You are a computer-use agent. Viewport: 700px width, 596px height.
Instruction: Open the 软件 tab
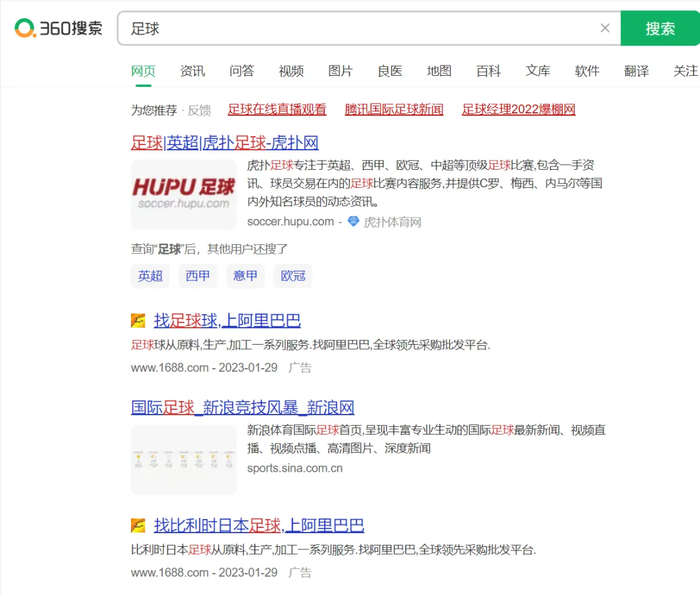point(587,71)
